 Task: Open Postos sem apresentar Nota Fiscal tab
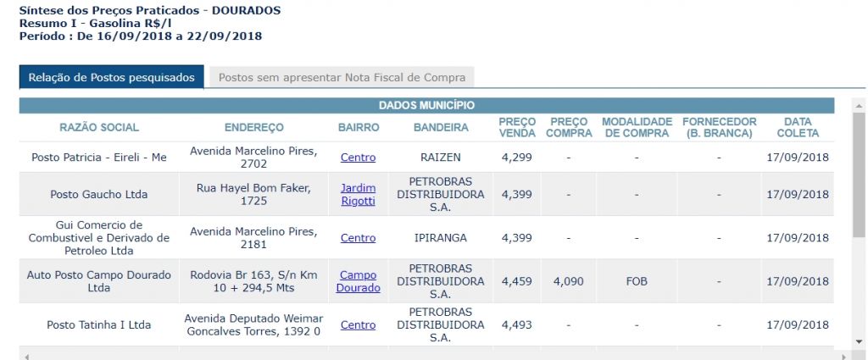(x=342, y=77)
